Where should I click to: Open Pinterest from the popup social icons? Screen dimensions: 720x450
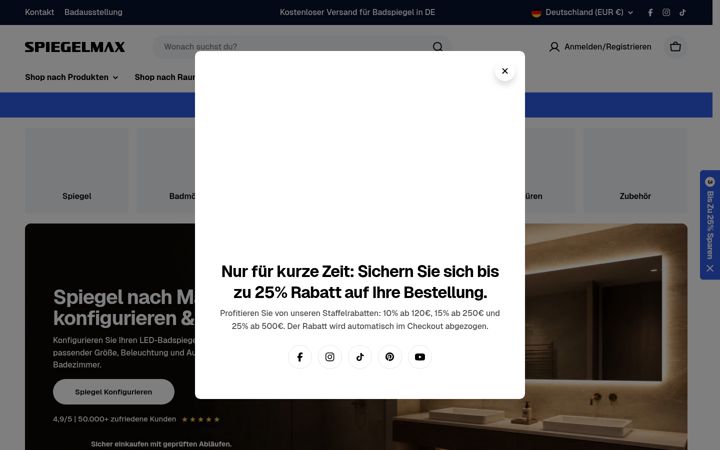tap(390, 357)
